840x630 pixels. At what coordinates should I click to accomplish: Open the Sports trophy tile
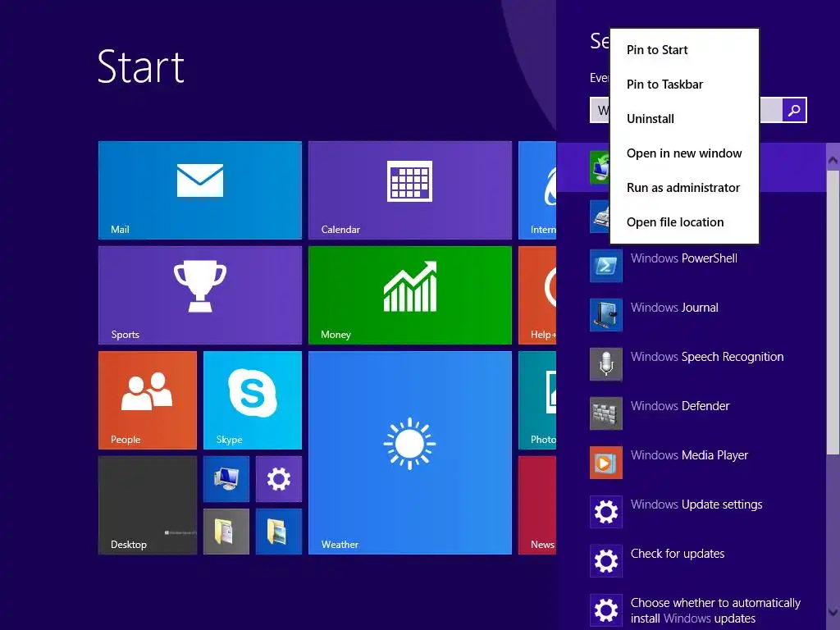[x=200, y=295]
